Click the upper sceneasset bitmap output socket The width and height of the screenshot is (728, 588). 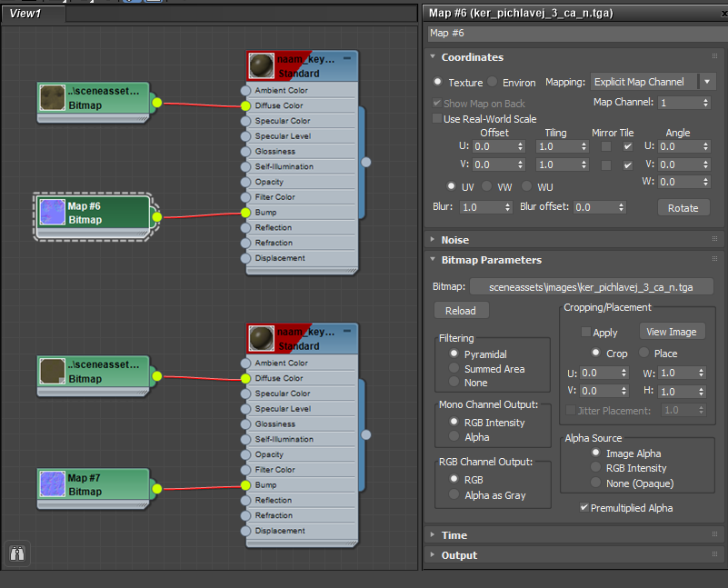[157, 103]
